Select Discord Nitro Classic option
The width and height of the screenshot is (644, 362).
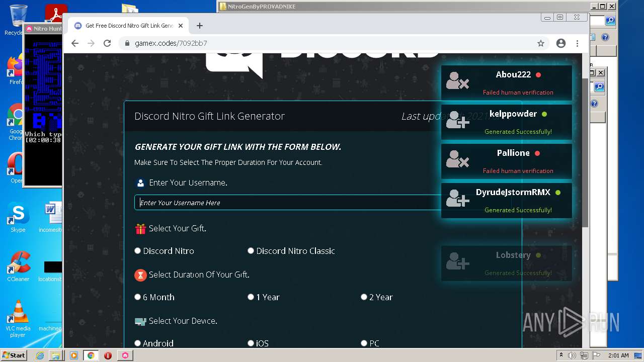click(251, 251)
